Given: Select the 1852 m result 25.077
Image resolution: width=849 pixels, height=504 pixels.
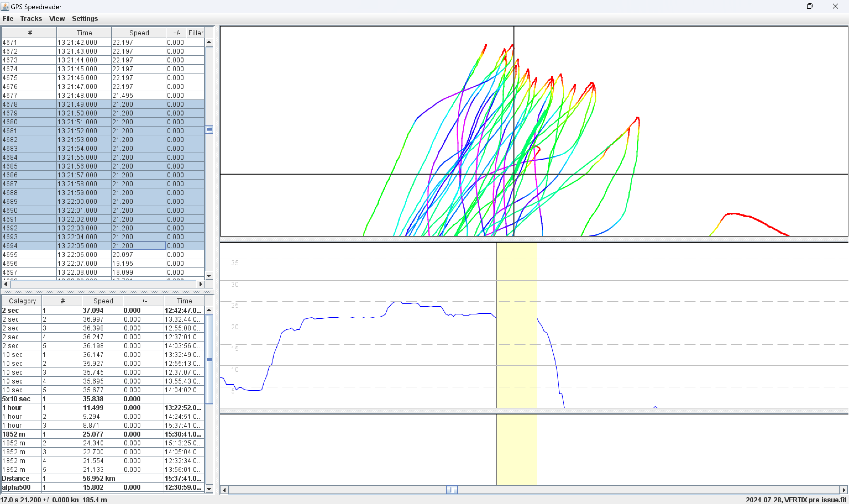Looking at the screenshot, I should pos(103,434).
